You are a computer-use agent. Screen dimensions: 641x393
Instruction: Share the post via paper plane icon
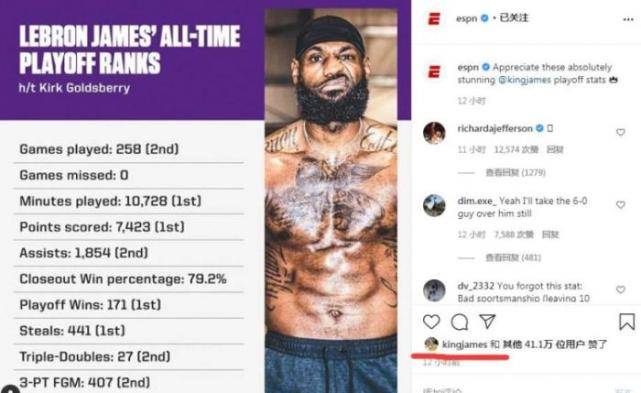click(x=487, y=321)
